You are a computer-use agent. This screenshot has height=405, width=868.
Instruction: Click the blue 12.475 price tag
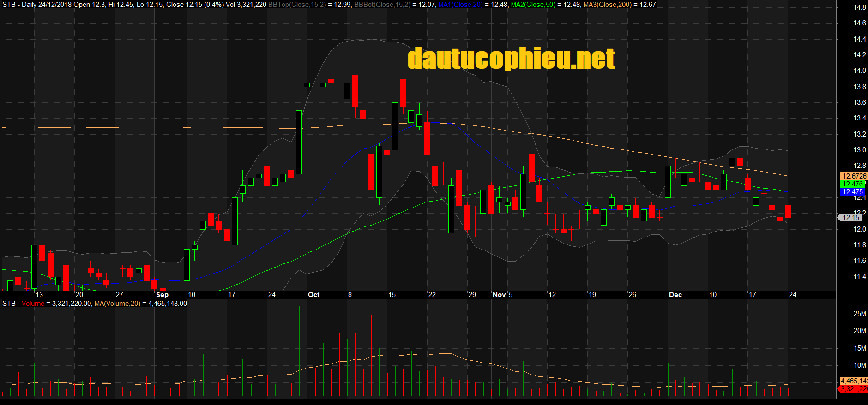click(x=852, y=192)
